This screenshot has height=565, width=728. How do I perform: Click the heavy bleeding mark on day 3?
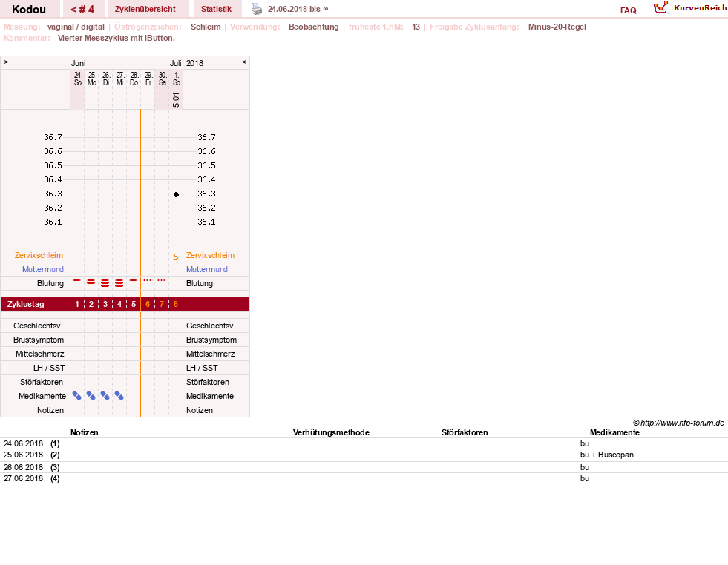pos(105,283)
